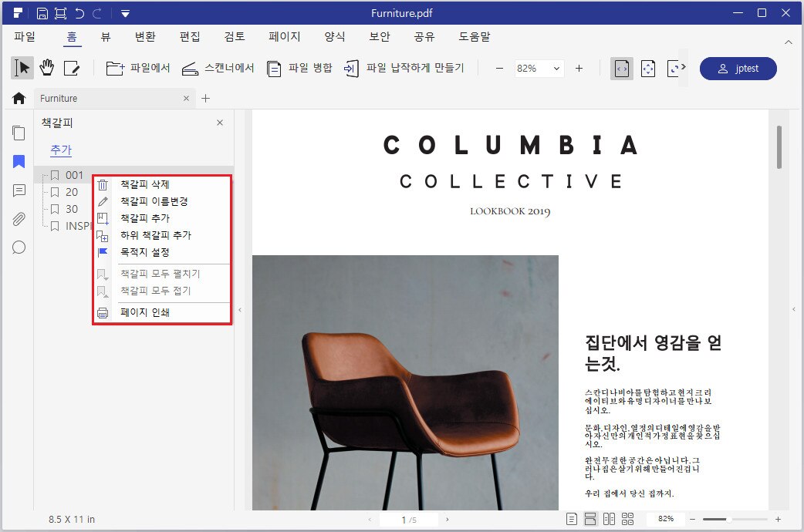Open the 보안 menu tab

pos(380,37)
